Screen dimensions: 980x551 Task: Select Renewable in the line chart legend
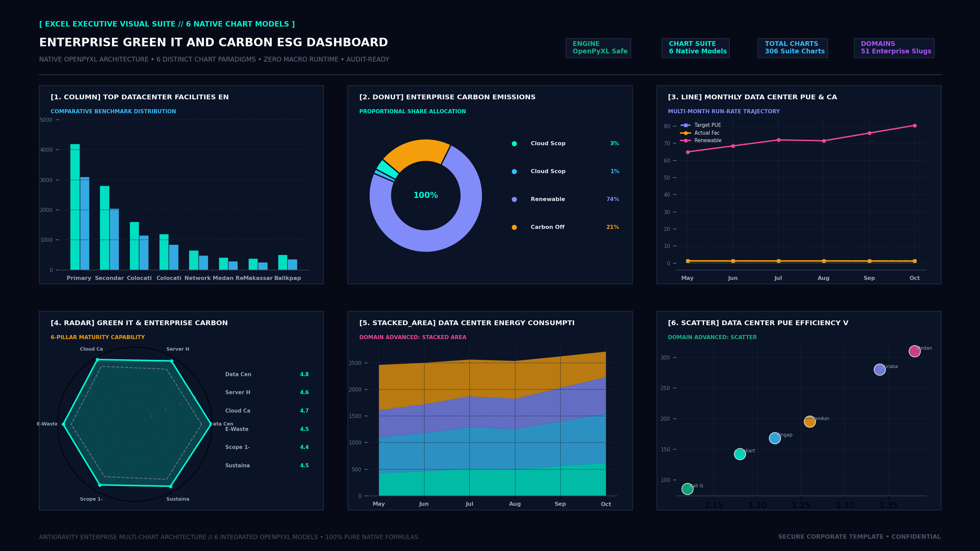(x=701, y=140)
